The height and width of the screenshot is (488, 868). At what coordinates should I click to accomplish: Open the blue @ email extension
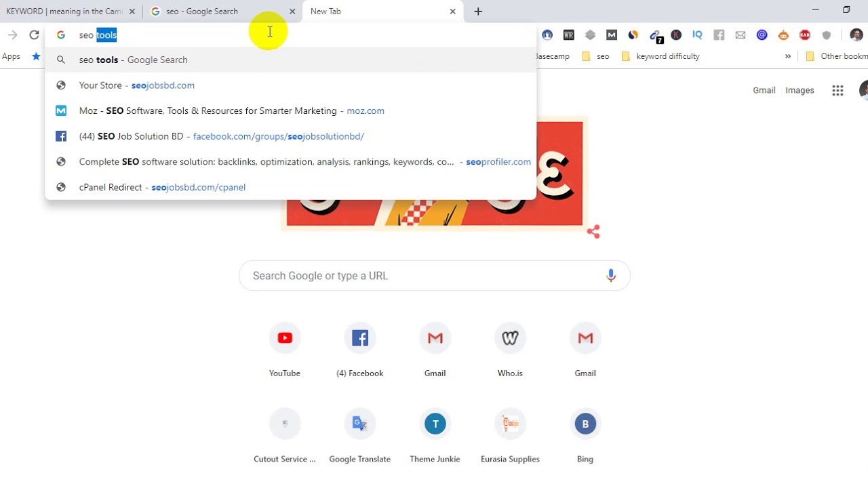[762, 35]
